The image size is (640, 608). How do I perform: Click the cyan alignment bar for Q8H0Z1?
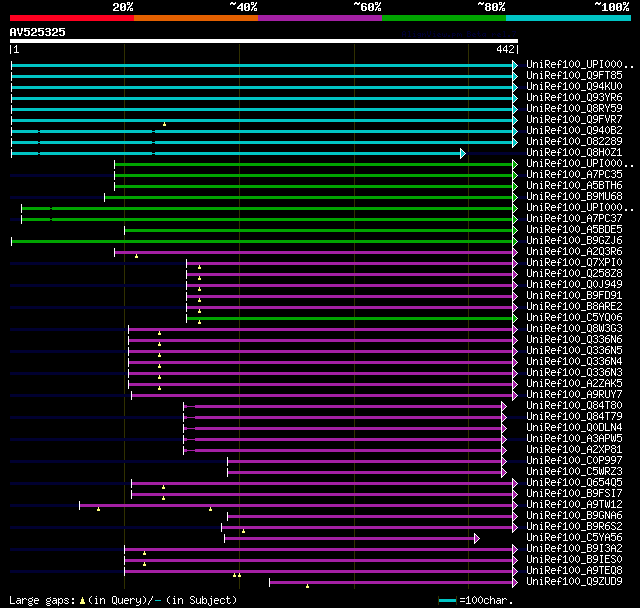click(238, 153)
